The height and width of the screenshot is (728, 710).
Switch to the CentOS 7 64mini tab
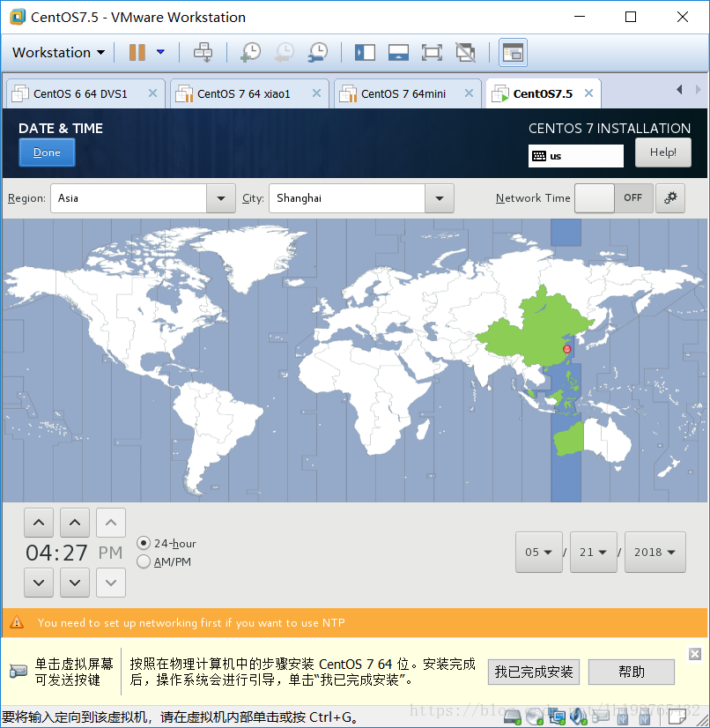pos(403,93)
